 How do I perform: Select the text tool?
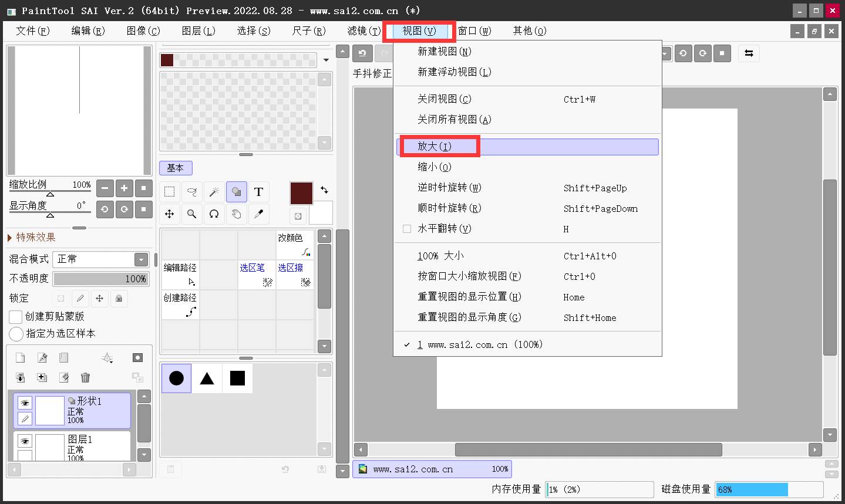click(259, 192)
